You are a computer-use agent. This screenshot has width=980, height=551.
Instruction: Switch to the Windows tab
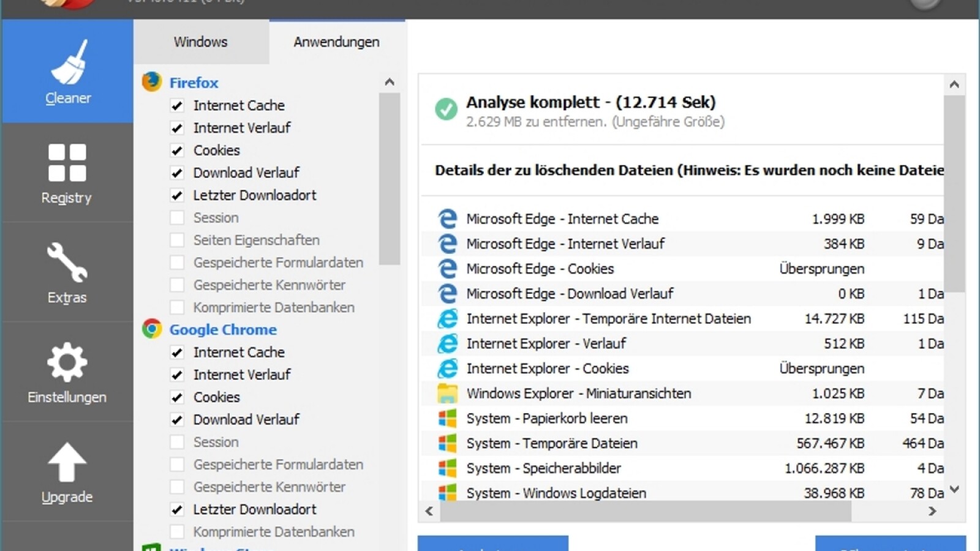pyautogui.click(x=200, y=42)
